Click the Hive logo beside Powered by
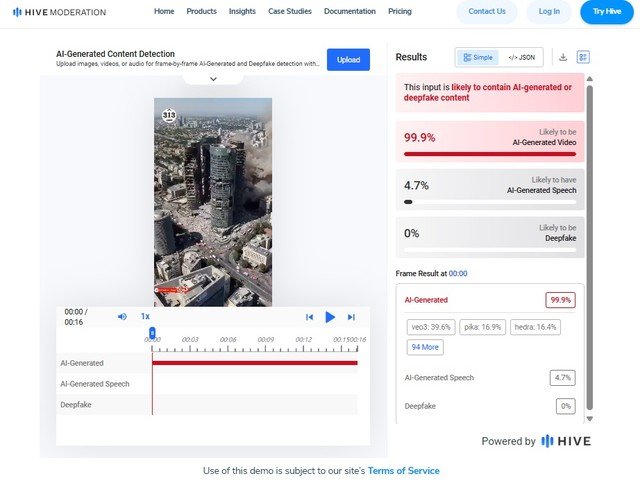 pos(566,441)
